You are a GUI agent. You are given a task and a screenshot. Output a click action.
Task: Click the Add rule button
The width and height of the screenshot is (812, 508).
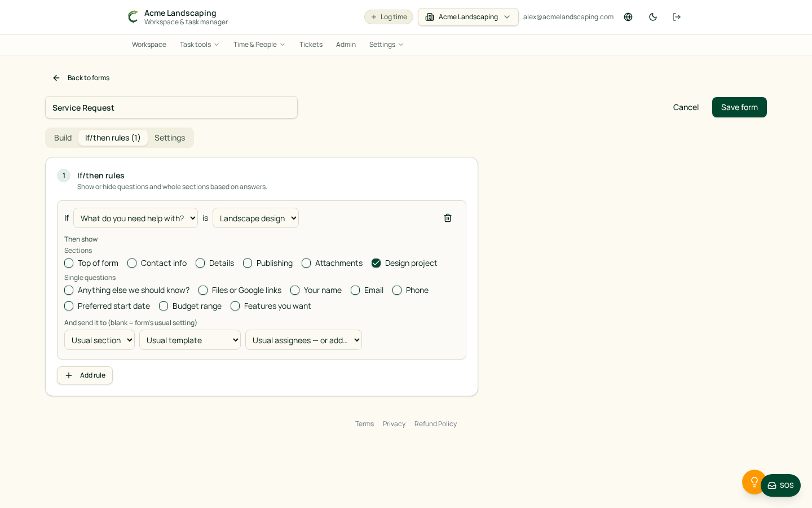(x=85, y=375)
